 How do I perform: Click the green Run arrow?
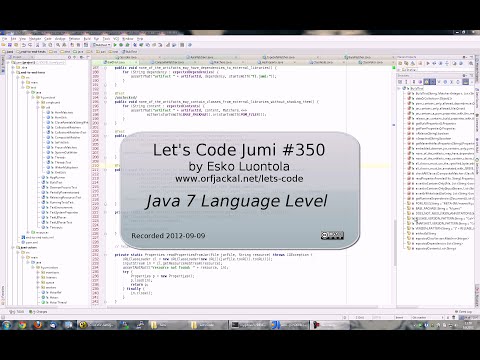(115, 45)
